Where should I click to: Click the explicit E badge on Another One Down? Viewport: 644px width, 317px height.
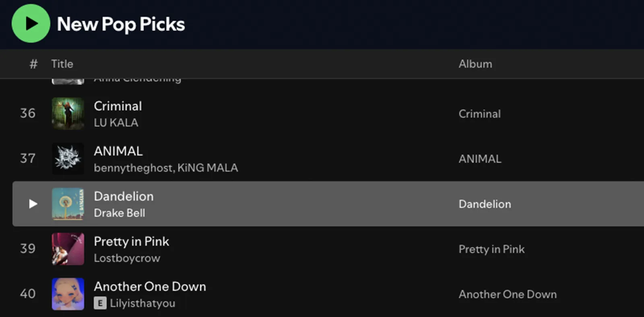pyautogui.click(x=100, y=303)
